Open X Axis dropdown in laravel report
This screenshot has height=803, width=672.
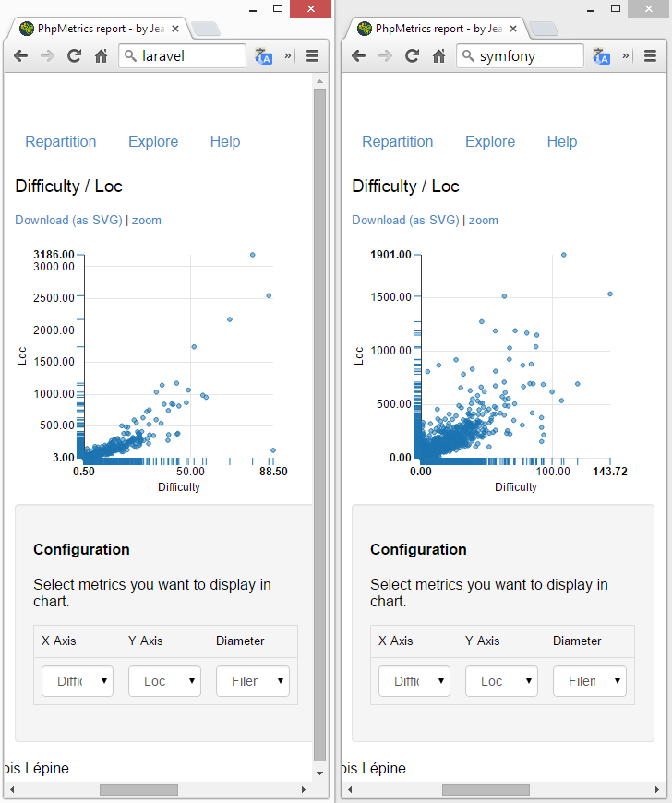pos(78,681)
